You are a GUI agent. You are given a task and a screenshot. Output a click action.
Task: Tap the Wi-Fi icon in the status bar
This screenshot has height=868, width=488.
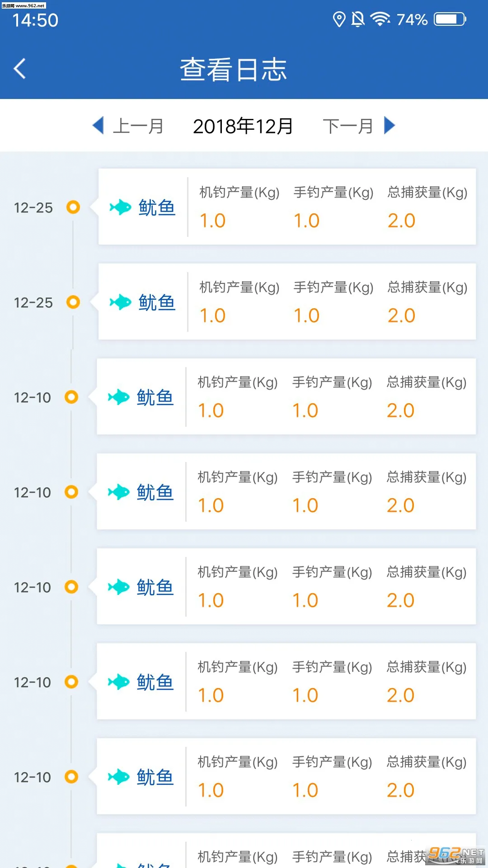click(380, 19)
